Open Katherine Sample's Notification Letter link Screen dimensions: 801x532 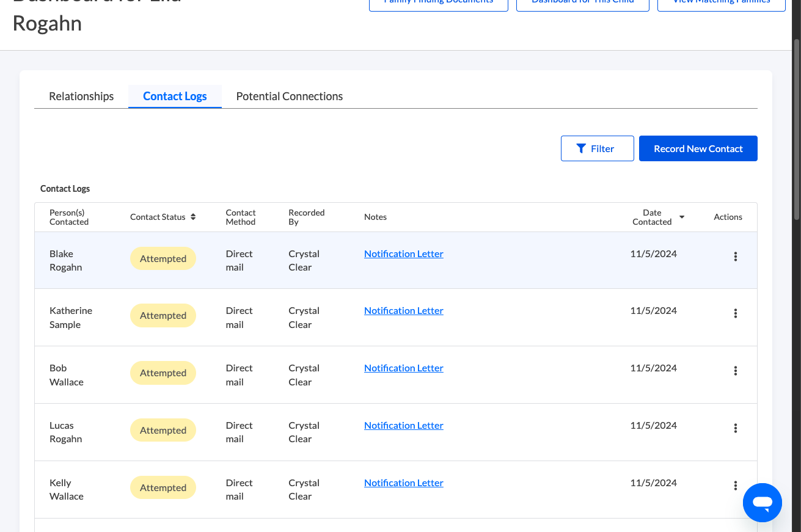point(404,311)
